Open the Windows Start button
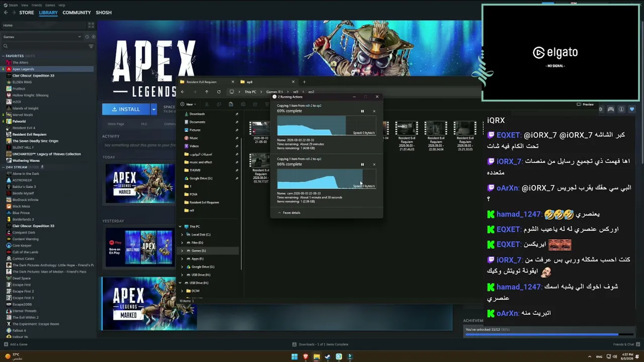Viewport: 644px width, 362px height. 294,357
